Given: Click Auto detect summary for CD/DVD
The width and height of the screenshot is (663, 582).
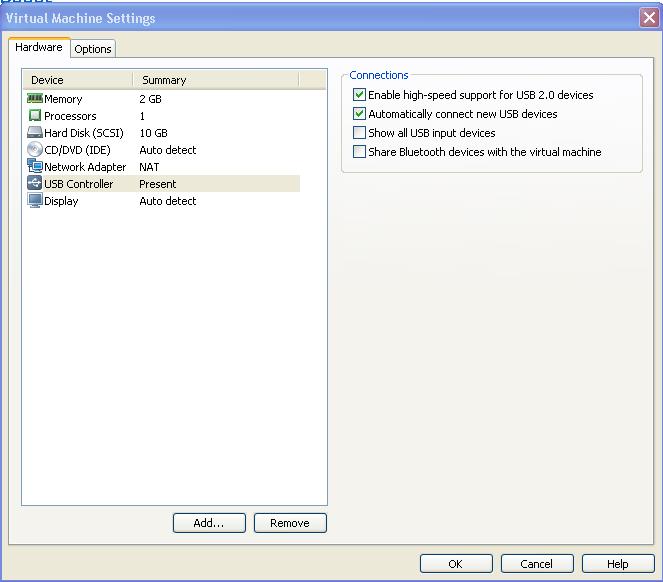Looking at the screenshot, I should pos(168,150).
